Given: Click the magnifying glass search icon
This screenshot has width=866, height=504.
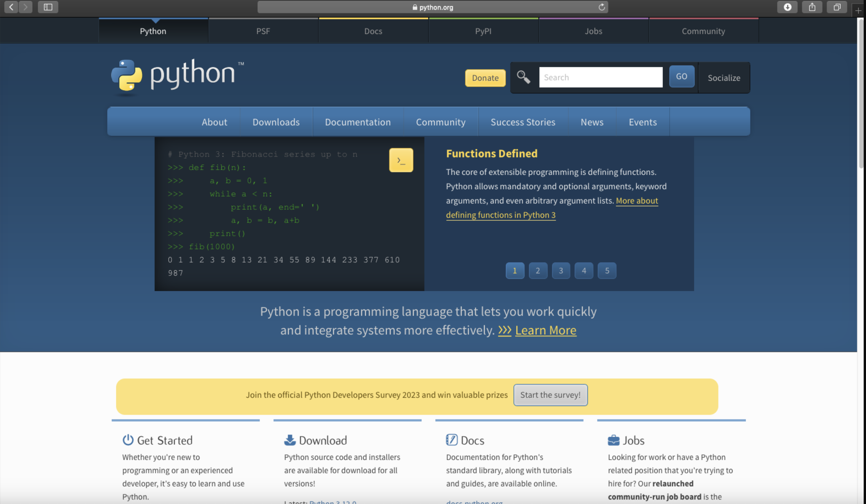Looking at the screenshot, I should pyautogui.click(x=523, y=77).
